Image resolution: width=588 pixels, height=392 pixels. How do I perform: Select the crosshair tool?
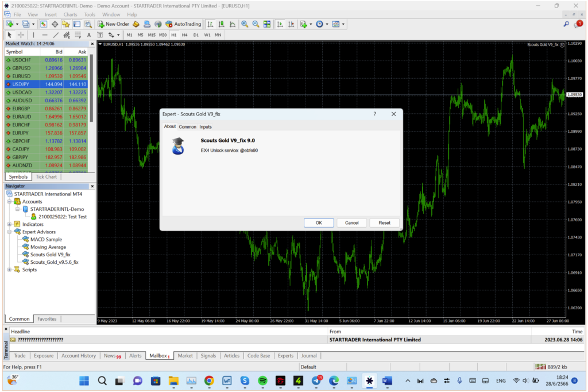tap(21, 35)
